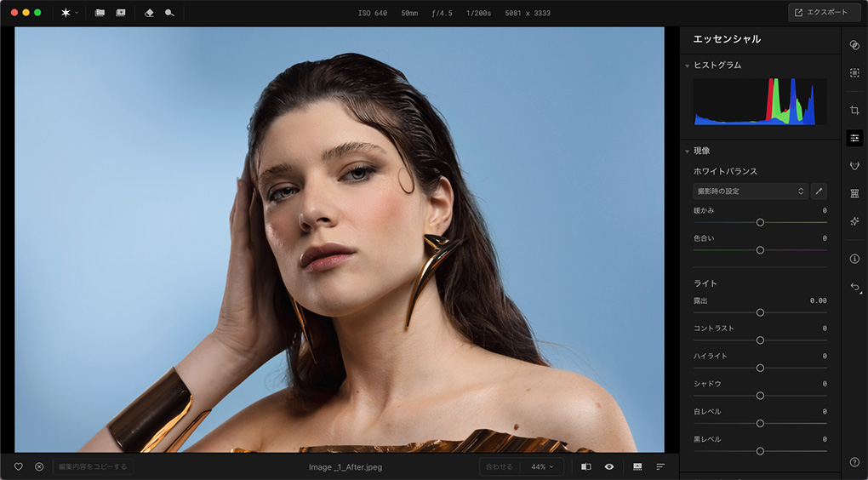Pick the white balance eyedropper tool
Viewport: 868px width, 480px height.
point(819,191)
